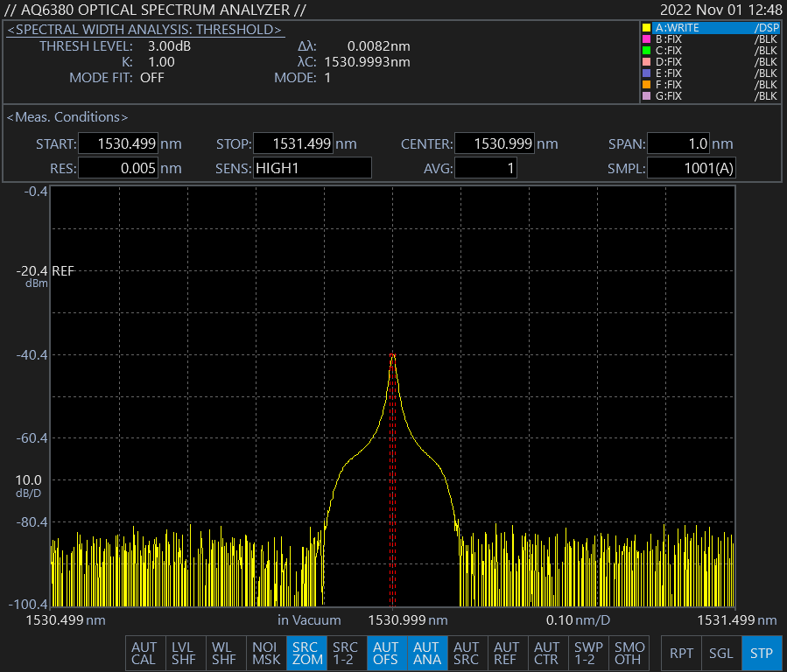Select the SMO OTH button
This screenshot has height=672, width=787.
click(629, 654)
